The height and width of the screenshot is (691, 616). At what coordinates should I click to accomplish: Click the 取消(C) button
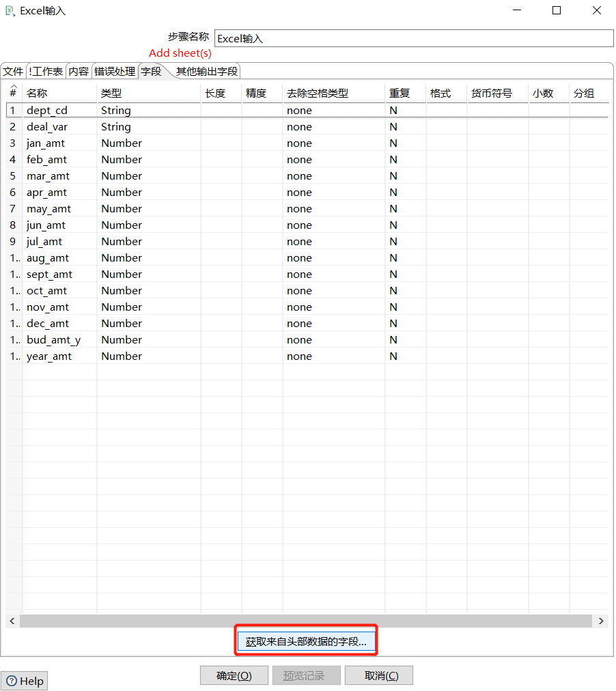pyautogui.click(x=378, y=675)
